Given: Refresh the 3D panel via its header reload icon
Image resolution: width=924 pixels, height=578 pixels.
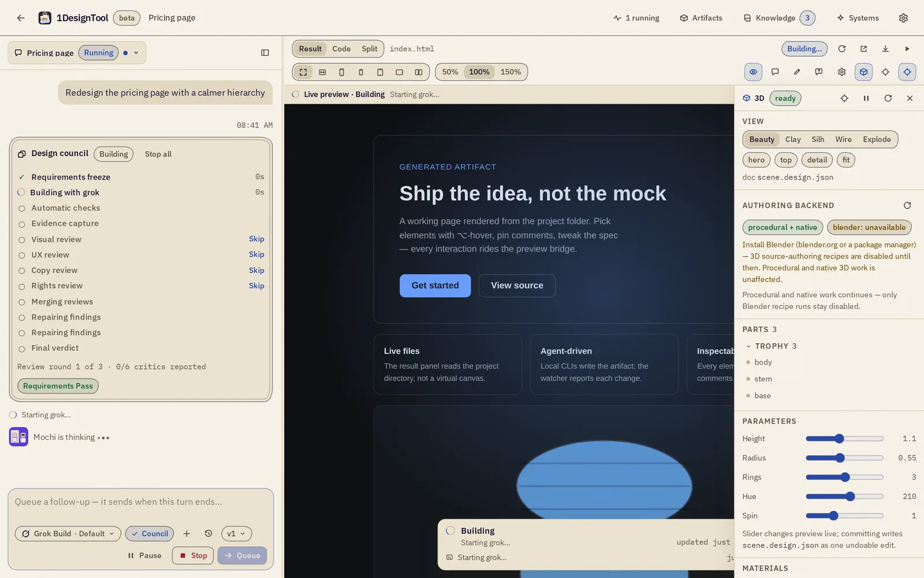Looking at the screenshot, I should [x=888, y=98].
